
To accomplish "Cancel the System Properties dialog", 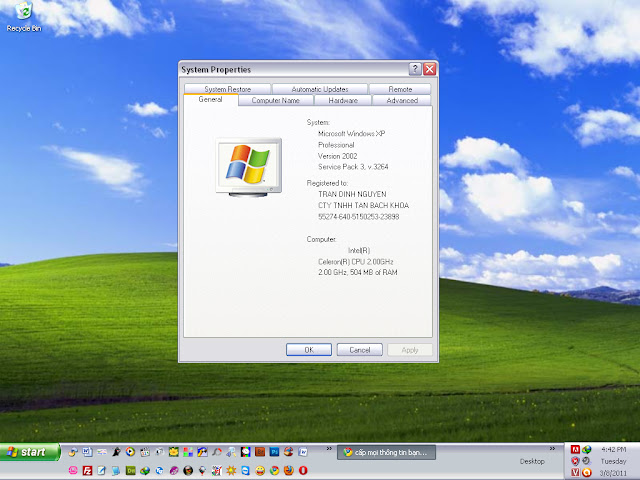I will click(360, 350).
